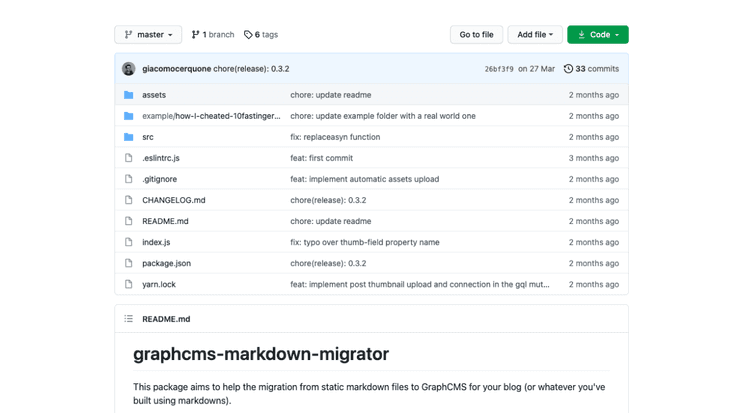Click the README.md table of contents icon
The image size is (744, 419).
(x=129, y=319)
